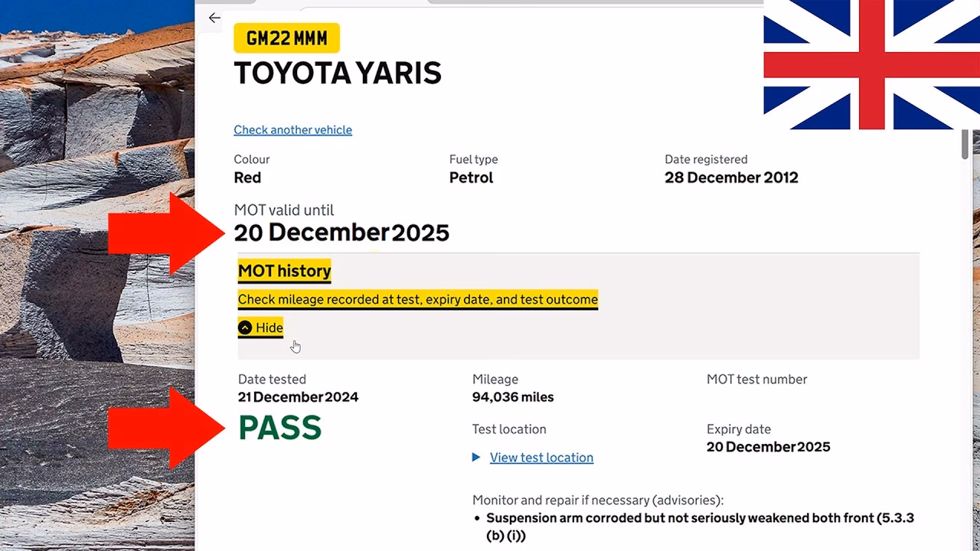Open Check another vehicle

click(292, 129)
